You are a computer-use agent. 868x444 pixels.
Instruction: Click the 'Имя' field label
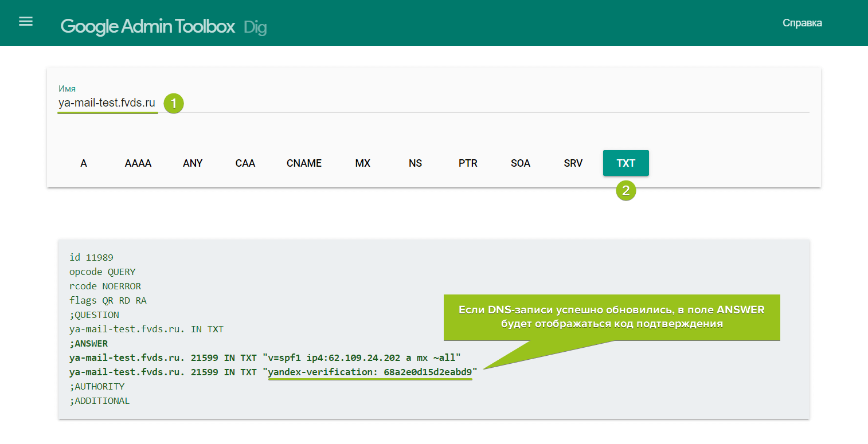click(x=67, y=89)
